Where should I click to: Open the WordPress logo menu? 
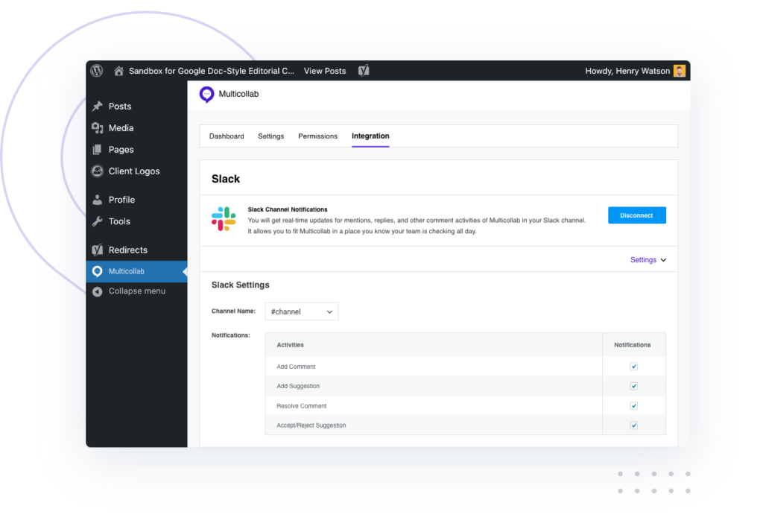97,71
